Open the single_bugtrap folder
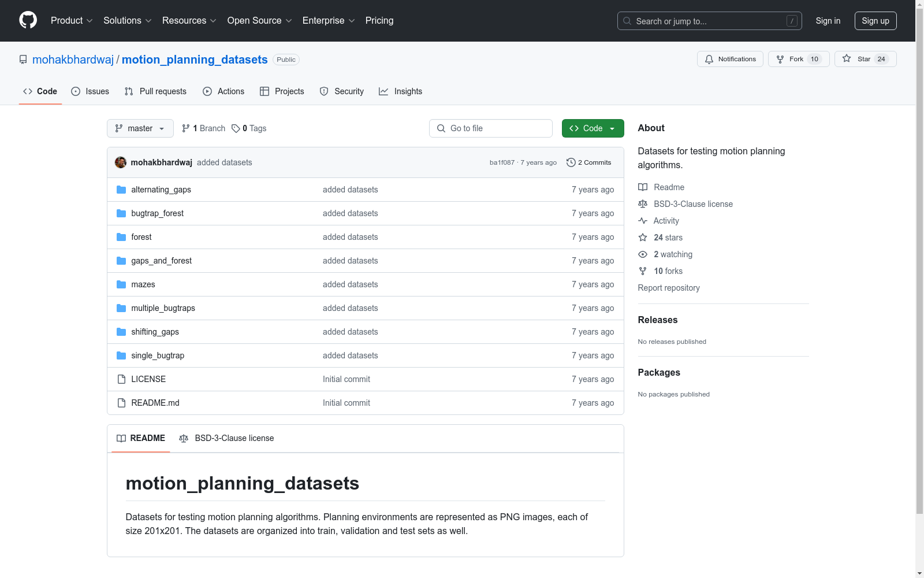 point(158,355)
